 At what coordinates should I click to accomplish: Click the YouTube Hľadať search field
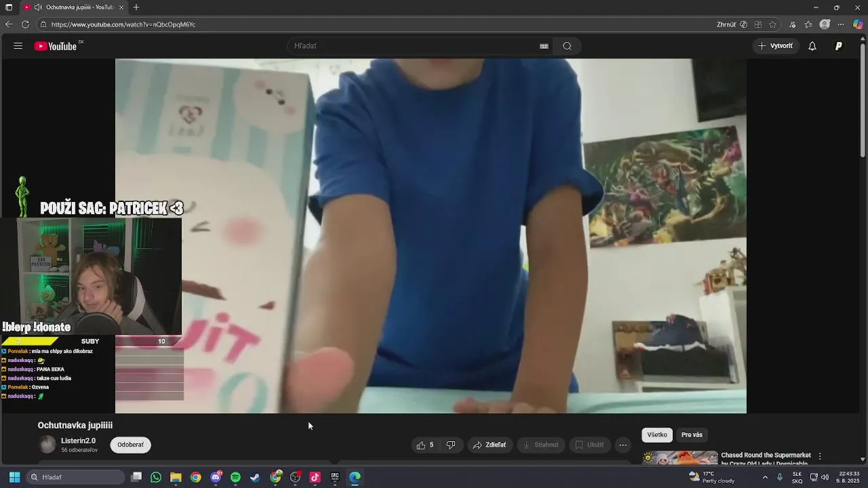tap(414, 46)
